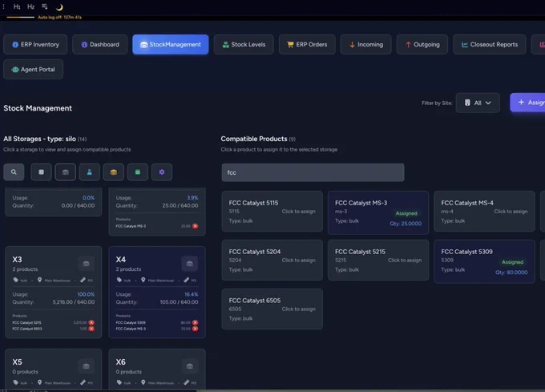Click the silo icon on the X6 card

190,366
